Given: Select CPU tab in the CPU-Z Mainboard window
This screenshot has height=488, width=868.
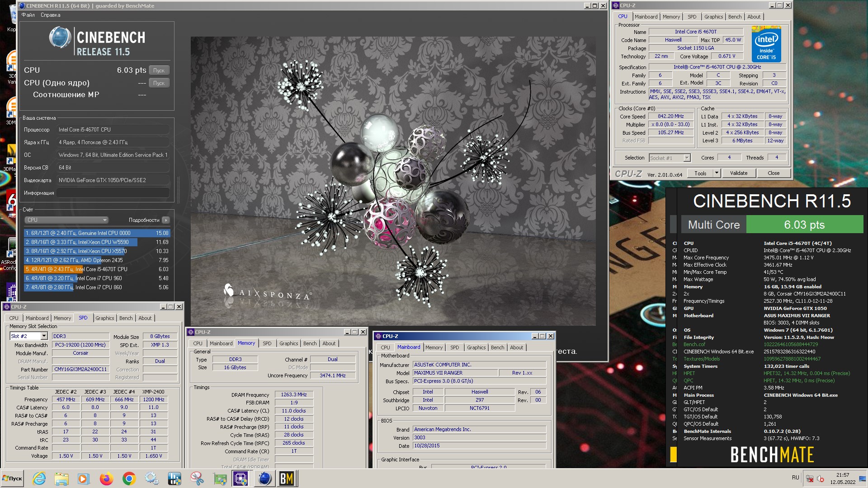Looking at the screenshot, I should coord(385,347).
